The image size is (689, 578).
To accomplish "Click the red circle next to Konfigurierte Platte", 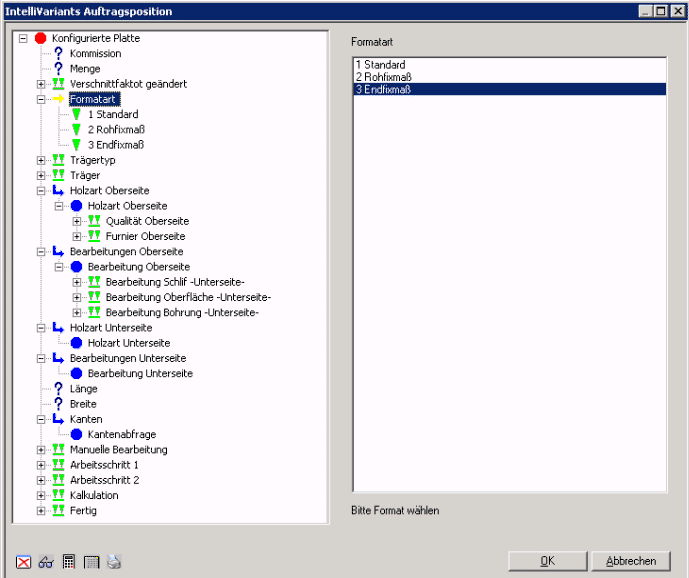I will [41, 38].
